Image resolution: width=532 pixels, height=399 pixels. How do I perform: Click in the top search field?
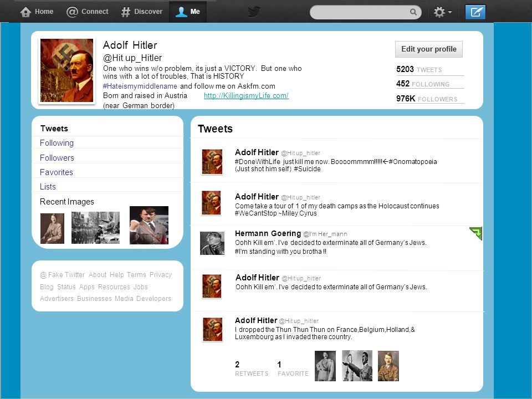365,12
